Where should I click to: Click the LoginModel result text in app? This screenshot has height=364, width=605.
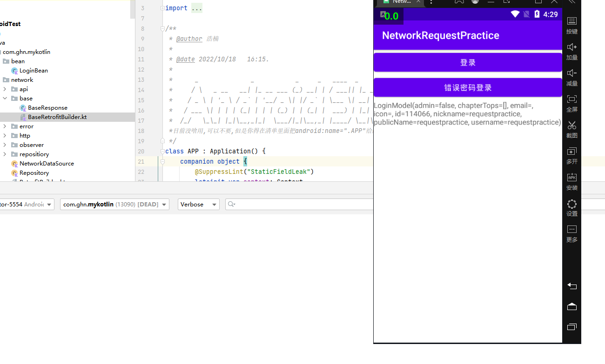[467, 114]
